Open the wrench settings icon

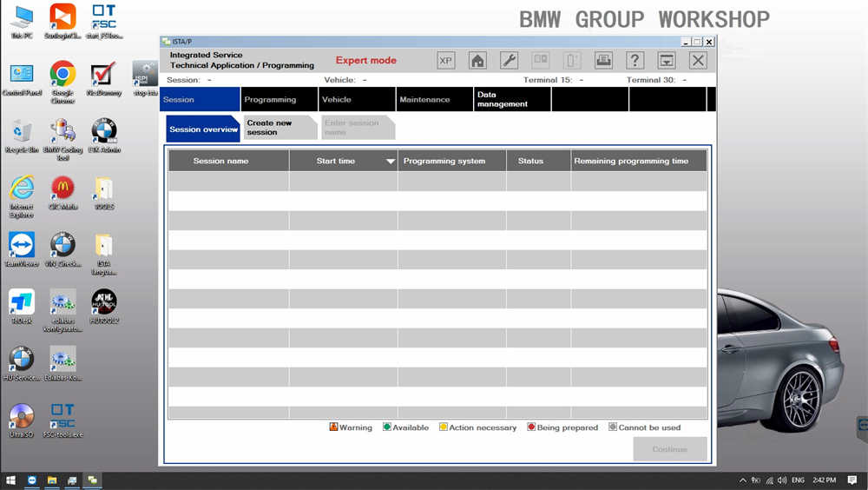pyautogui.click(x=509, y=61)
